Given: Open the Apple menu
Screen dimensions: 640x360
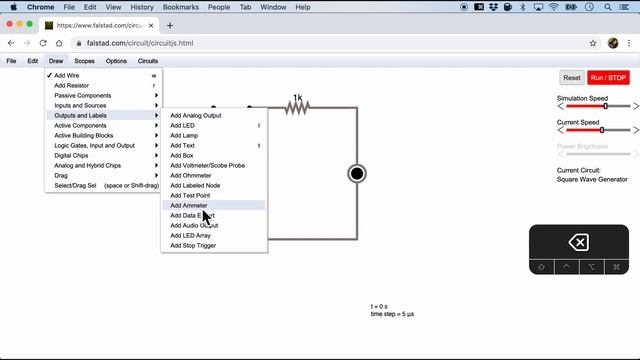Looking at the screenshot, I should (x=13, y=7).
